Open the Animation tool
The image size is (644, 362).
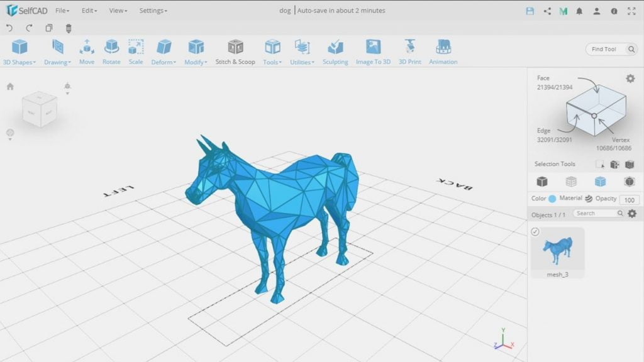click(443, 52)
